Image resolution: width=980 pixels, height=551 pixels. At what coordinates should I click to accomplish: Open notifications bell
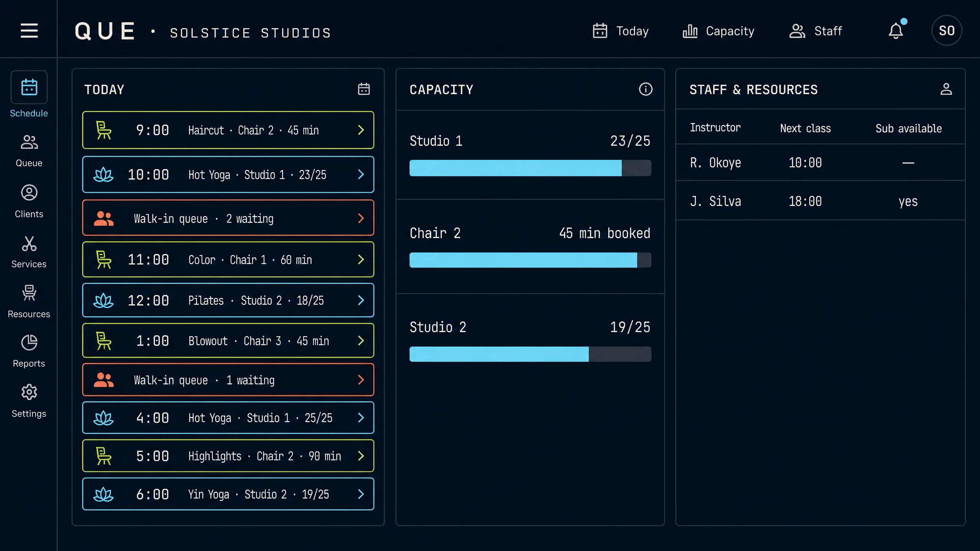click(896, 31)
